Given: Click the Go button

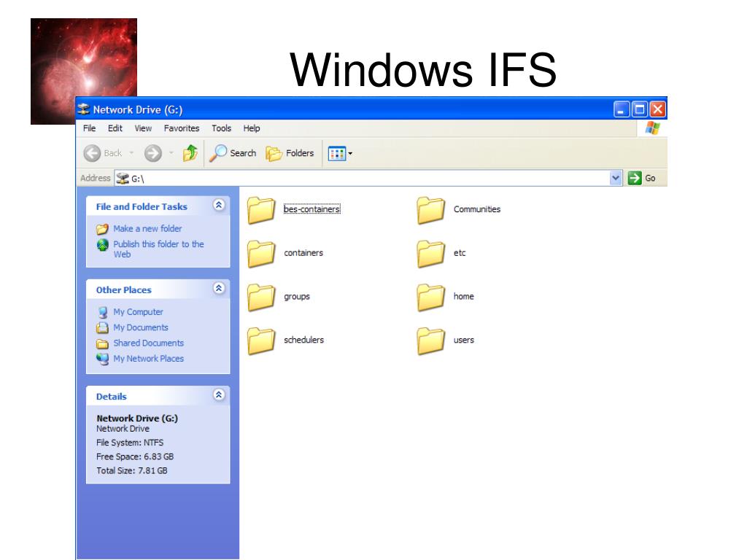Looking at the screenshot, I should click(x=642, y=178).
